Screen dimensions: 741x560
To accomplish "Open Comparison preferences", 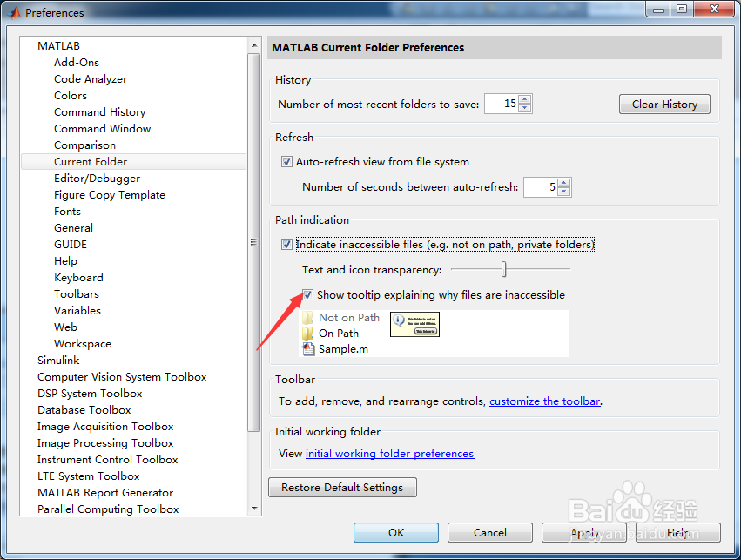I will point(84,145).
